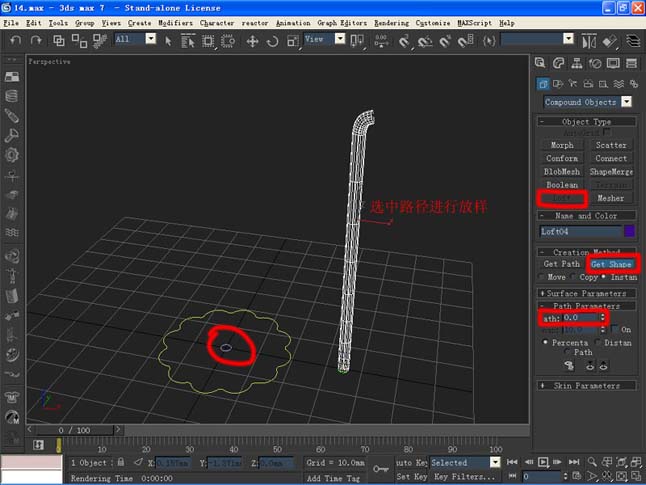Click the Select Object arrow tool
This screenshot has width=646, height=485.
(x=166, y=40)
